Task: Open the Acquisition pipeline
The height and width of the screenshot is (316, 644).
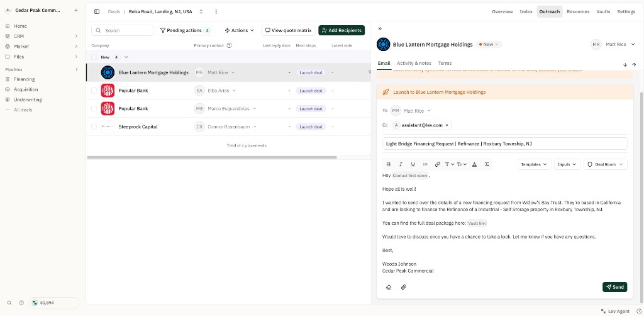Action: (25, 89)
